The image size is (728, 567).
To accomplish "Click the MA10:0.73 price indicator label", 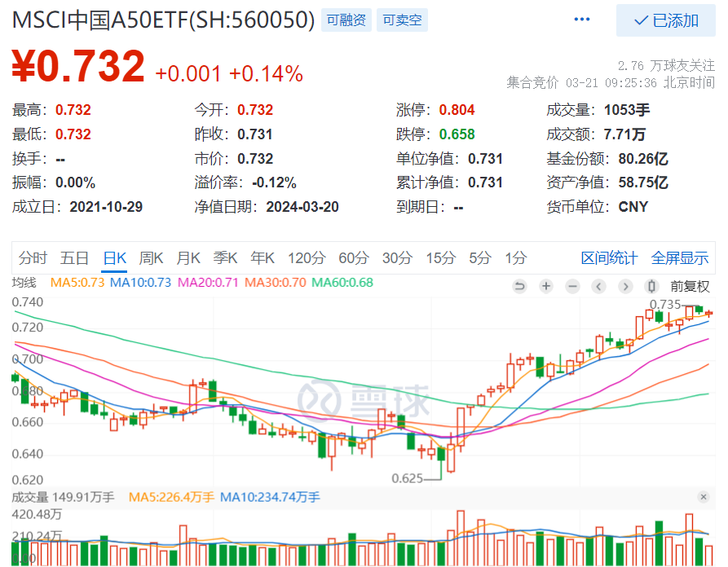I will click(x=140, y=282).
